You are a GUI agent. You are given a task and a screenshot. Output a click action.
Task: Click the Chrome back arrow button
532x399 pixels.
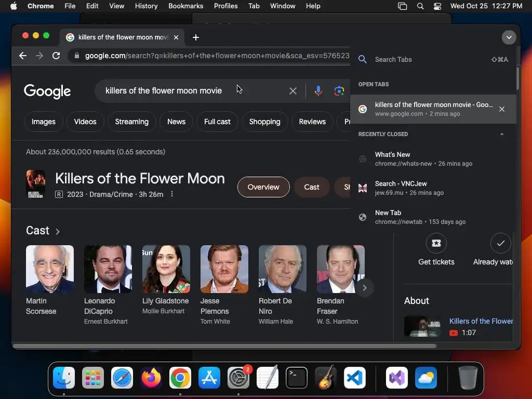[23, 56]
